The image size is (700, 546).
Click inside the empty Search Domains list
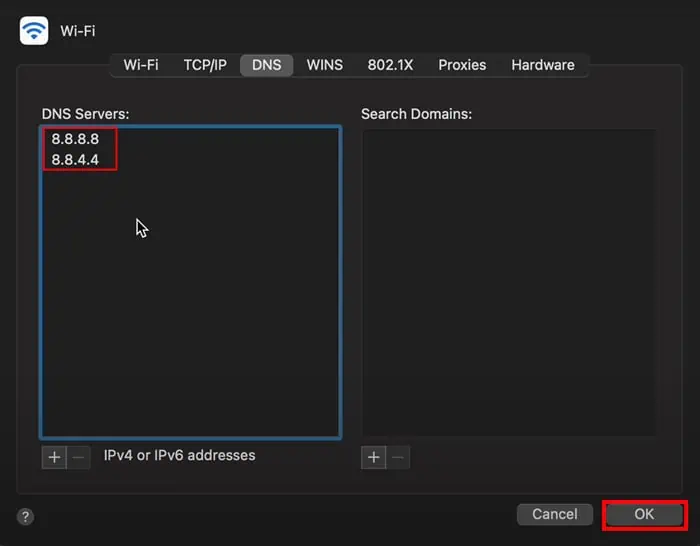pos(508,280)
